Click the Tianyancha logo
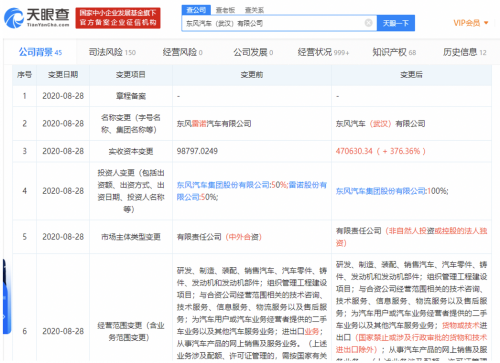Viewport: 500px width, 363px height. pyautogui.click(x=37, y=18)
